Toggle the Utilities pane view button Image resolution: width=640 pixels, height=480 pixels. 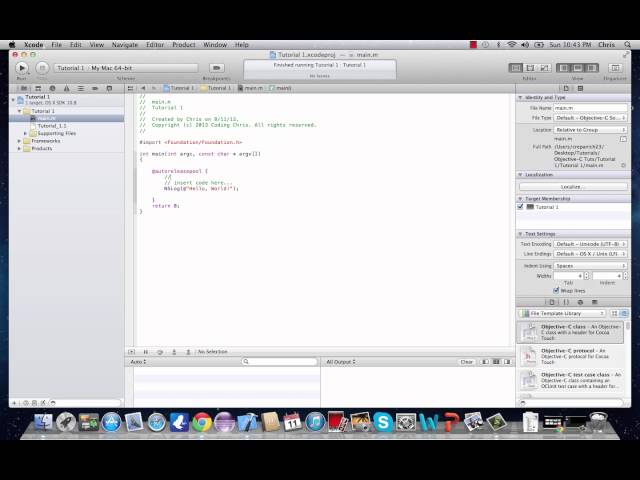click(x=592, y=68)
